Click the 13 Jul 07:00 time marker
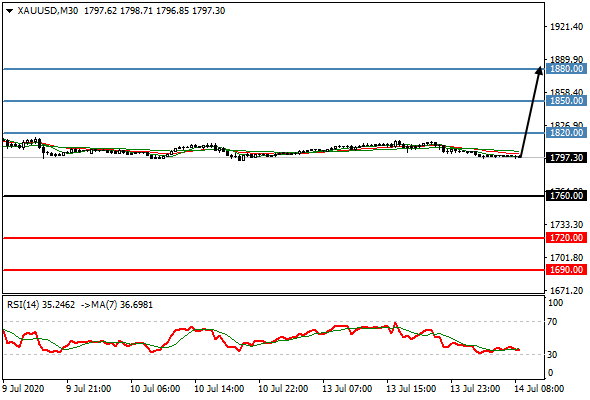 (347, 389)
